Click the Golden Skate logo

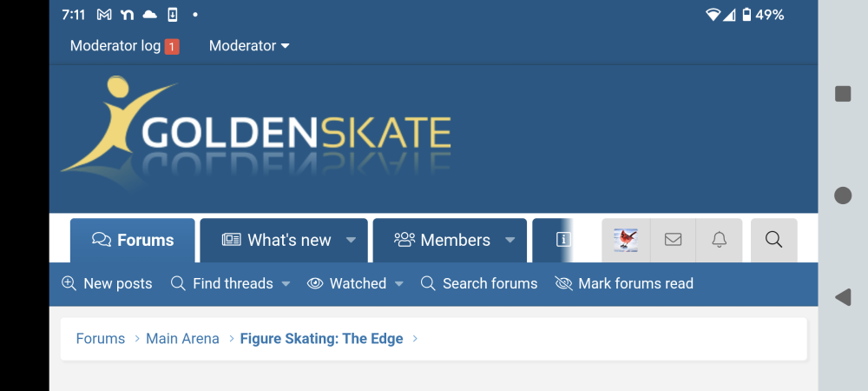tap(256, 132)
